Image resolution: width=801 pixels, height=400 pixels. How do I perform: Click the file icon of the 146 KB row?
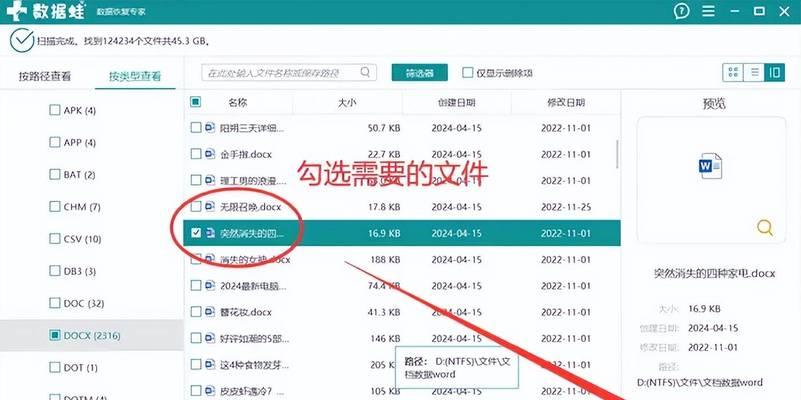pyautogui.click(x=210, y=338)
